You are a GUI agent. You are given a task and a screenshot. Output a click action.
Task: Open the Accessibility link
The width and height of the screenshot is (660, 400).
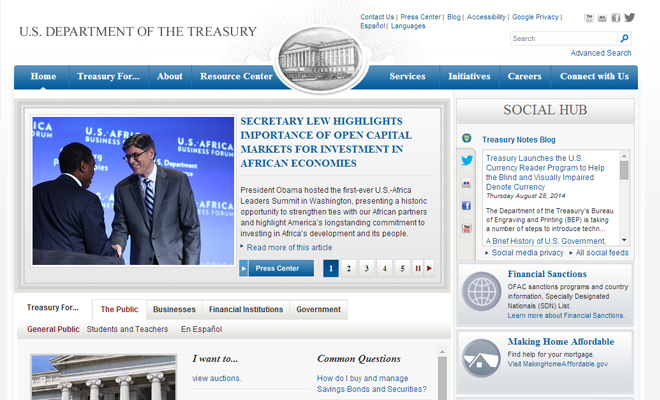click(486, 17)
